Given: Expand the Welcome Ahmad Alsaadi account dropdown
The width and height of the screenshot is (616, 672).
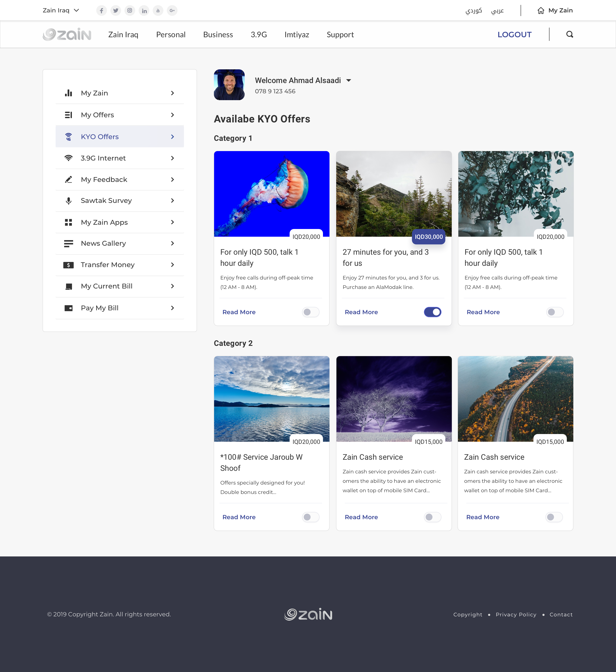Looking at the screenshot, I should (x=349, y=80).
